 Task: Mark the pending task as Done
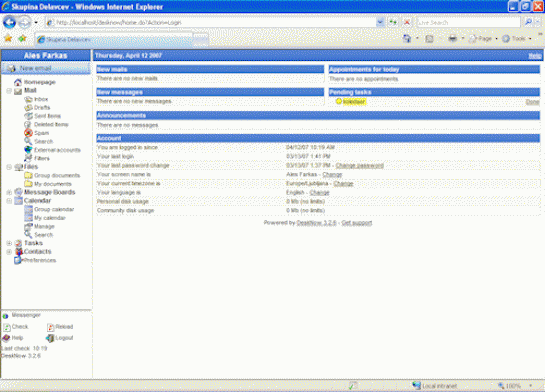coord(532,102)
